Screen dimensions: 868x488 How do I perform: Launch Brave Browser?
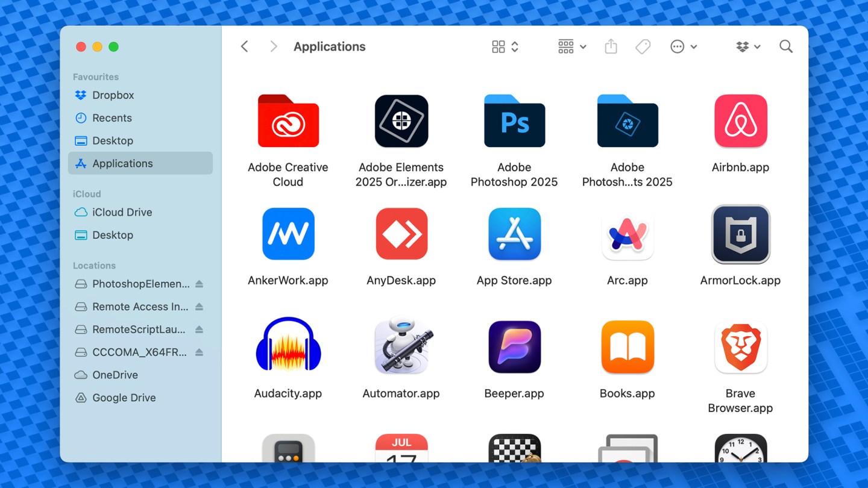coord(740,346)
